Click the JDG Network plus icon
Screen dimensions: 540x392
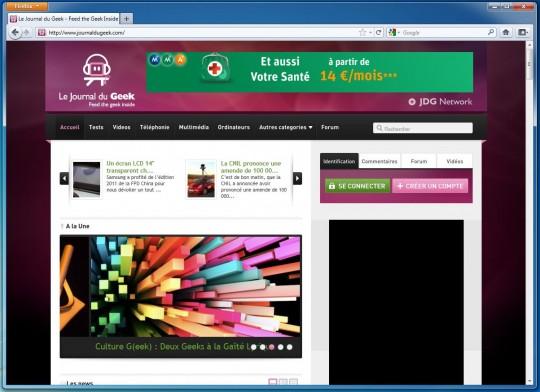coord(412,102)
